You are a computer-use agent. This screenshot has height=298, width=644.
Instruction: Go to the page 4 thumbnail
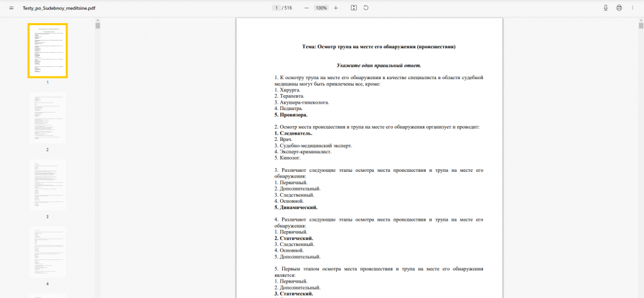[x=48, y=252]
